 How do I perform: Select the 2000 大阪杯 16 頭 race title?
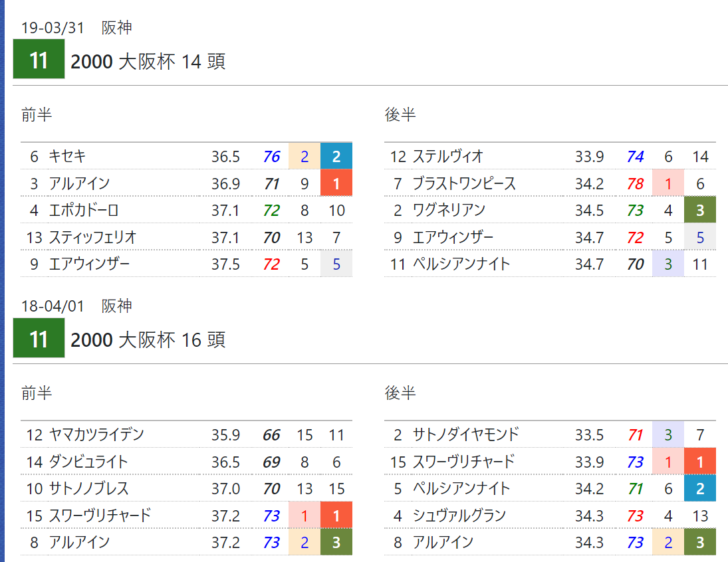(x=148, y=339)
